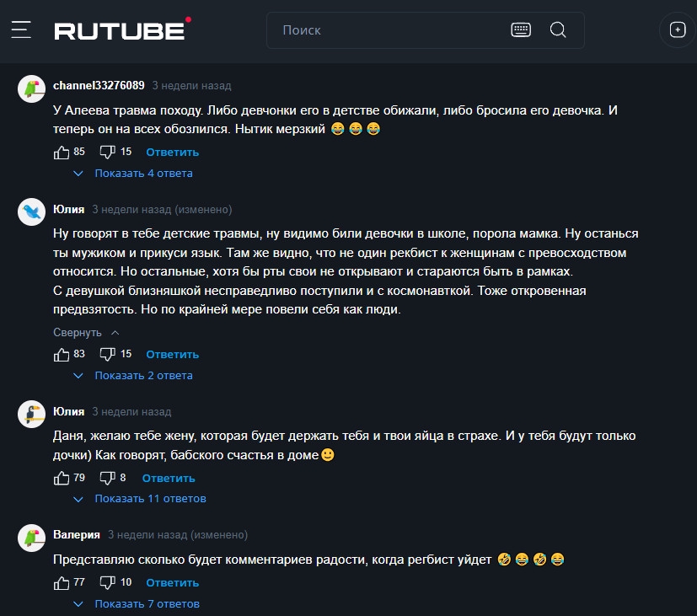Click the RUTUBE logo
This screenshot has height=616, width=697.
(123, 29)
